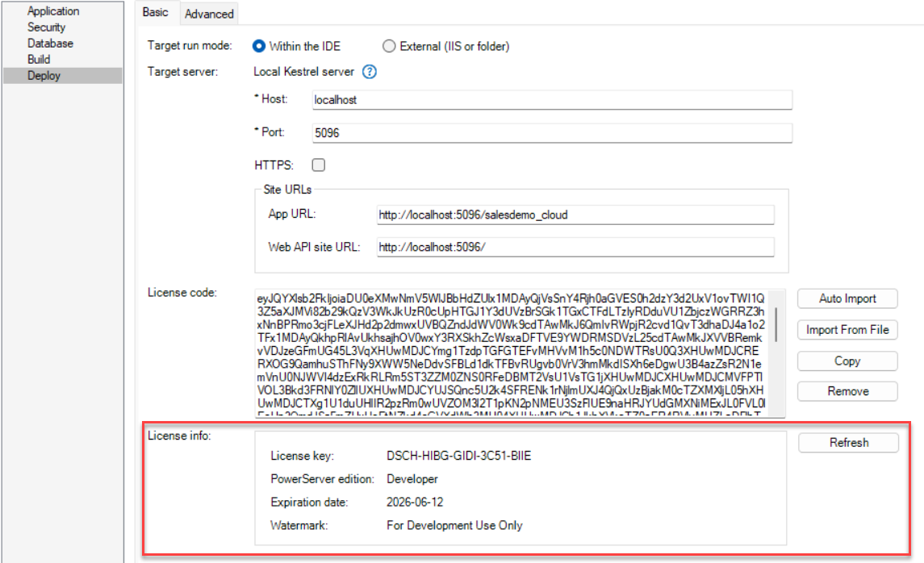924x563 pixels.
Task: Remove the license code
Action: tap(847, 391)
